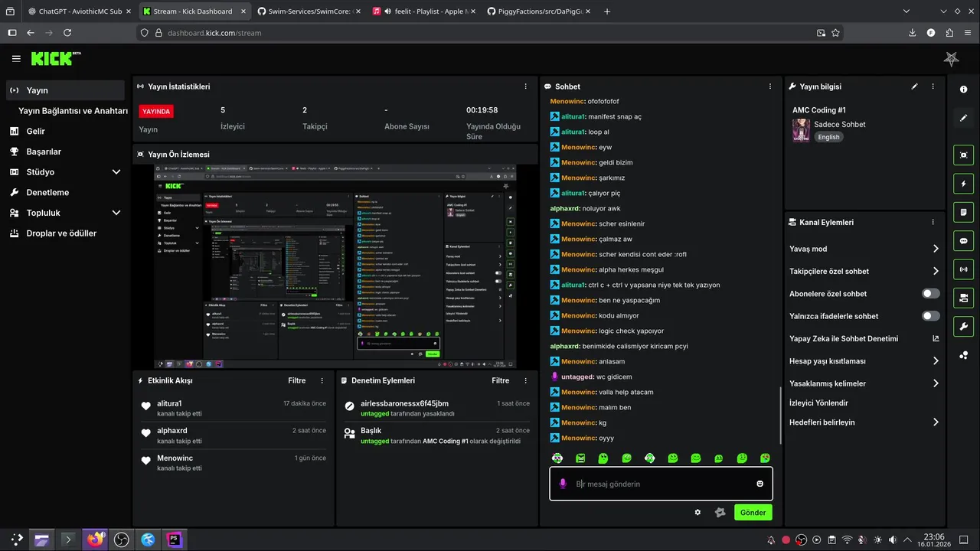Screen dimensions: 980x551
Task: Click the red YAYINDA status badge
Action: [156, 111]
